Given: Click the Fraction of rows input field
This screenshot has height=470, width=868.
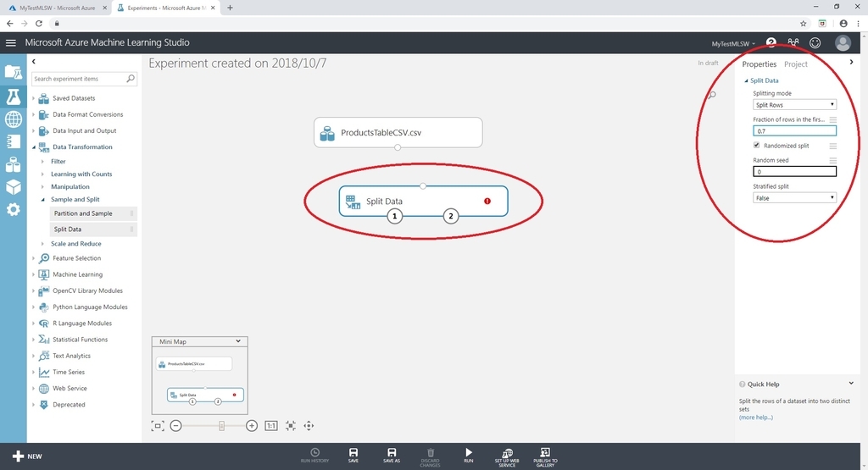Looking at the screenshot, I should (794, 131).
